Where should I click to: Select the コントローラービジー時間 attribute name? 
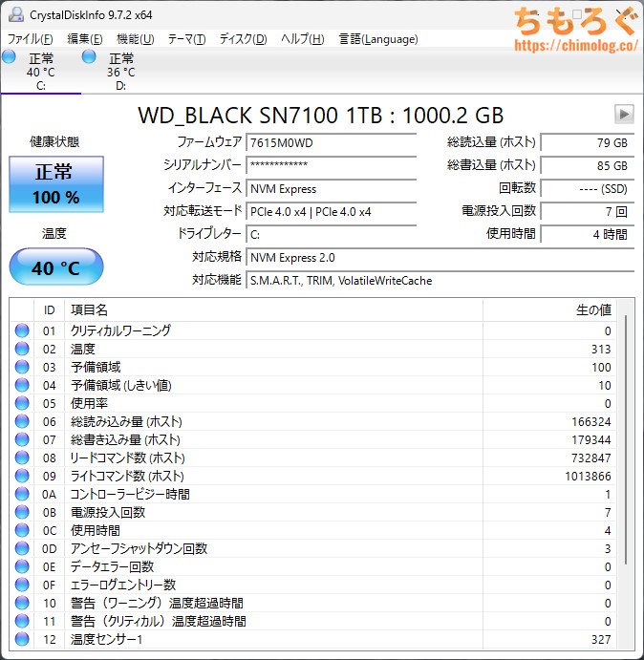[130, 494]
